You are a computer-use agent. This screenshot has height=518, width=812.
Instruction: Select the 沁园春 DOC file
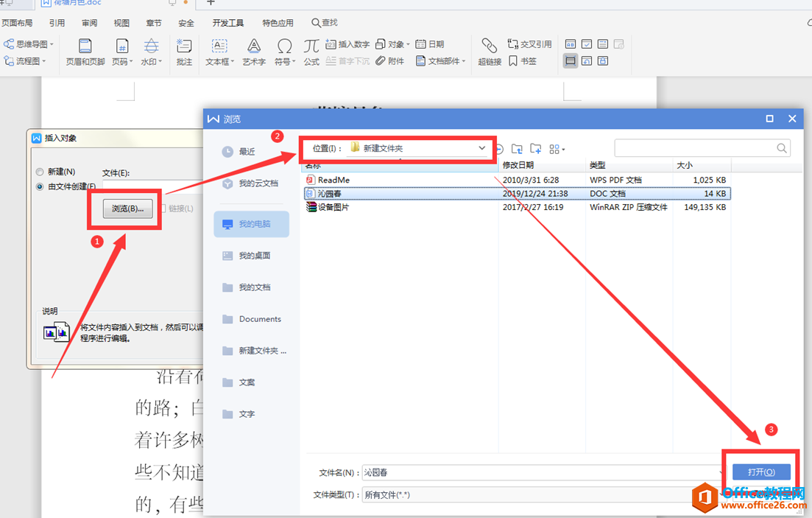[x=518, y=193]
